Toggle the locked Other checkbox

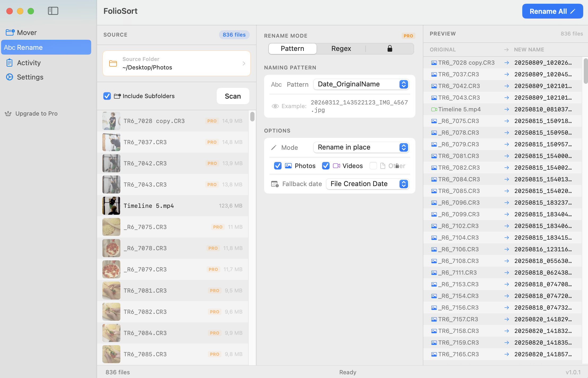[373, 166]
